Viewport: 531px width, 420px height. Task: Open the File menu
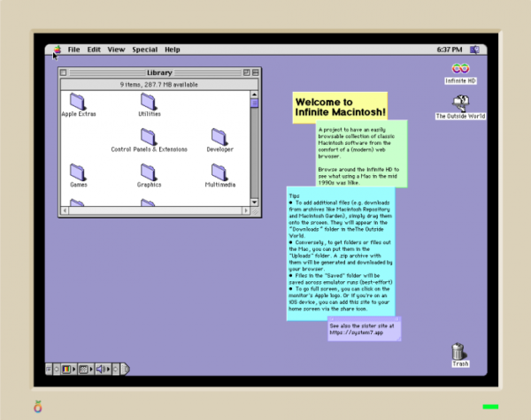click(x=73, y=50)
